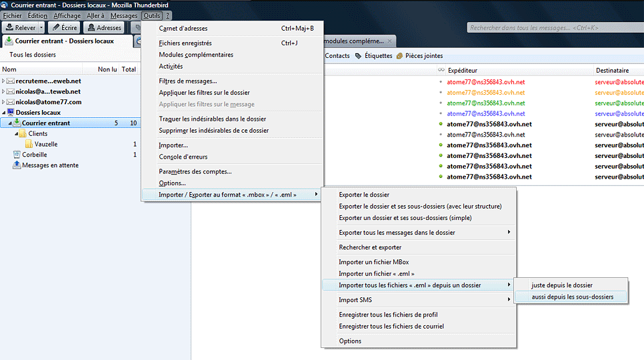Select Rechercher et exporter

pyautogui.click(x=419, y=247)
